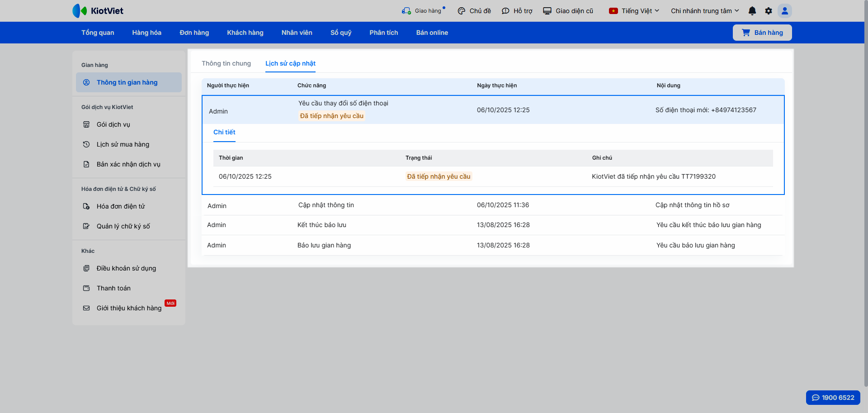Screen dimensions: 868x413
Task: Call hotline 1900 6522 button
Action: 833,398
